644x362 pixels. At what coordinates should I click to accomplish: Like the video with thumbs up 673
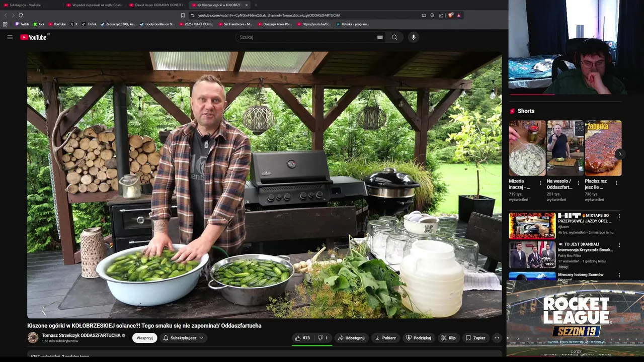302,338
